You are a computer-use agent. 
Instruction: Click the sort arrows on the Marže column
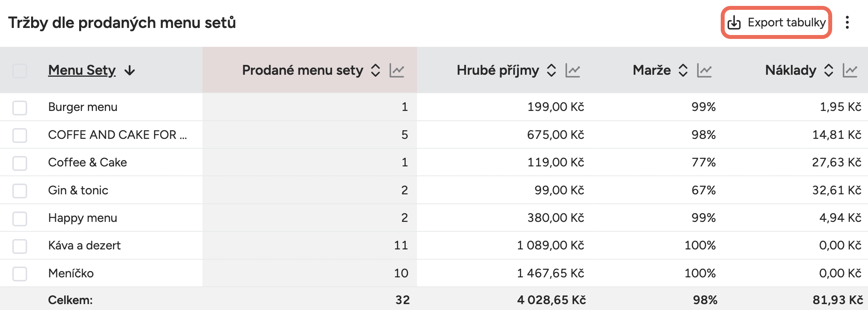683,70
